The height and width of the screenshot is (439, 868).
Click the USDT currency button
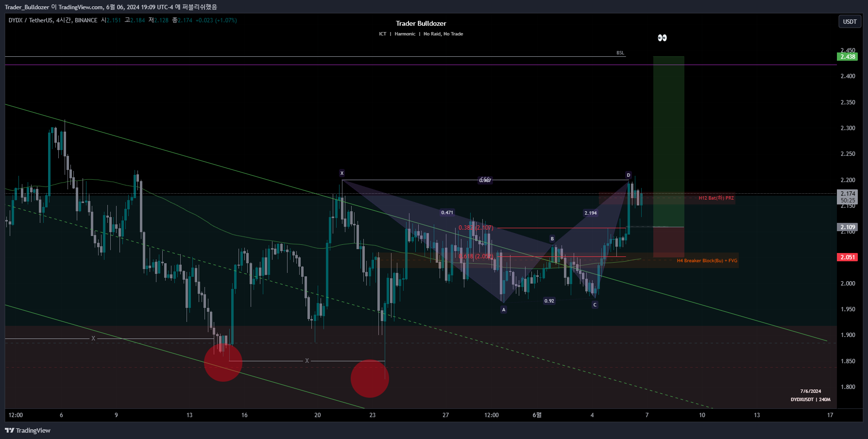click(x=850, y=21)
